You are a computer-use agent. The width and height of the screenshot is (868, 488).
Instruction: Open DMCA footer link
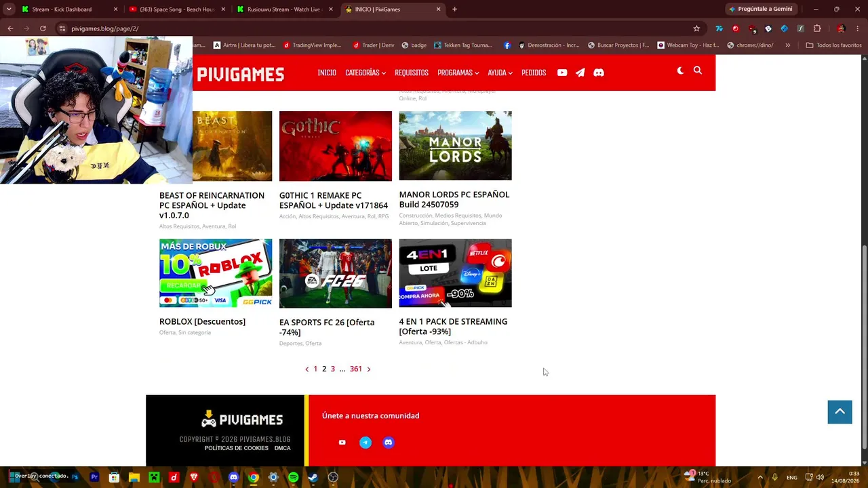(x=283, y=448)
